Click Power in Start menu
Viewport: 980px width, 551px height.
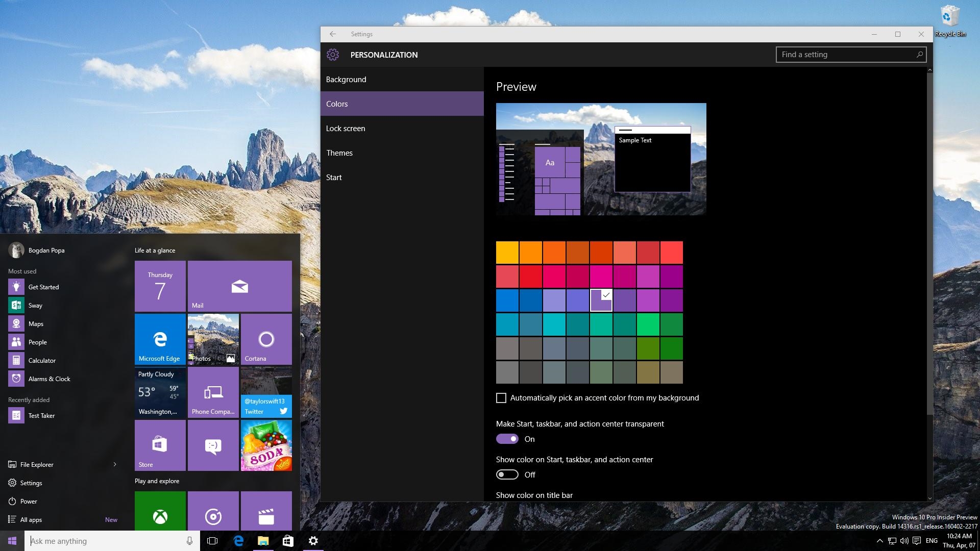pos(29,501)
